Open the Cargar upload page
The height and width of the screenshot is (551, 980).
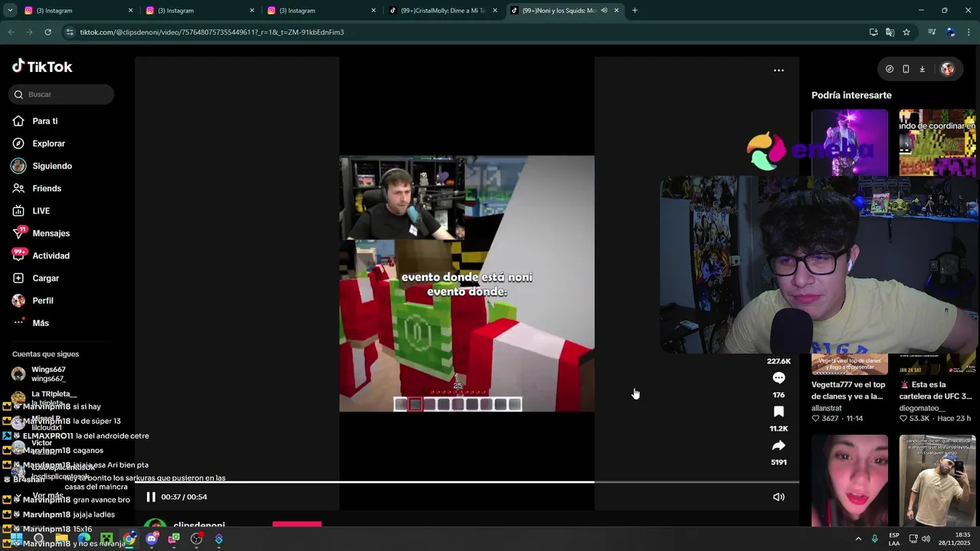(45, 278)
